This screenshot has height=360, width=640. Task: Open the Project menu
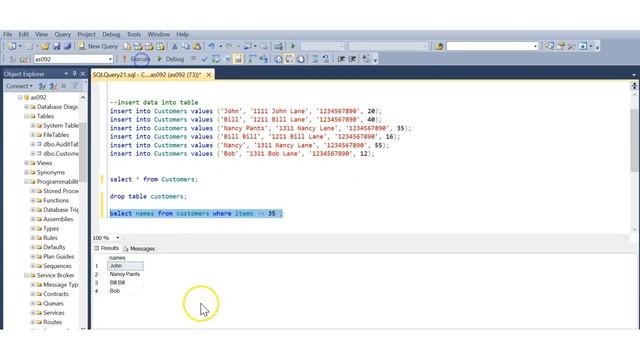(x=86, y=34)
